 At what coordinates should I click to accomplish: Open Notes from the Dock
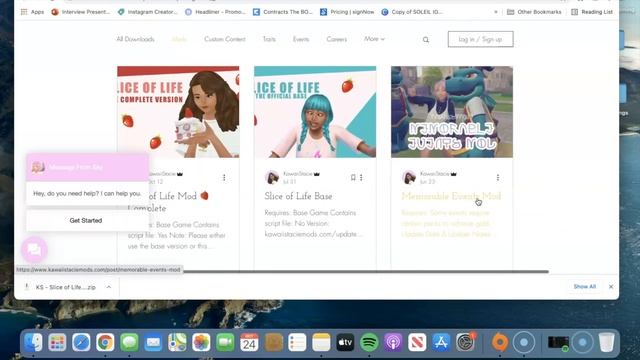(x=321, y=342)
